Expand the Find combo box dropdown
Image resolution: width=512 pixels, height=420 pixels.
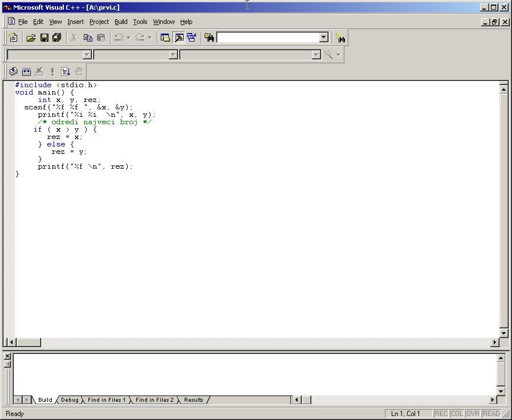coord(324,37)
